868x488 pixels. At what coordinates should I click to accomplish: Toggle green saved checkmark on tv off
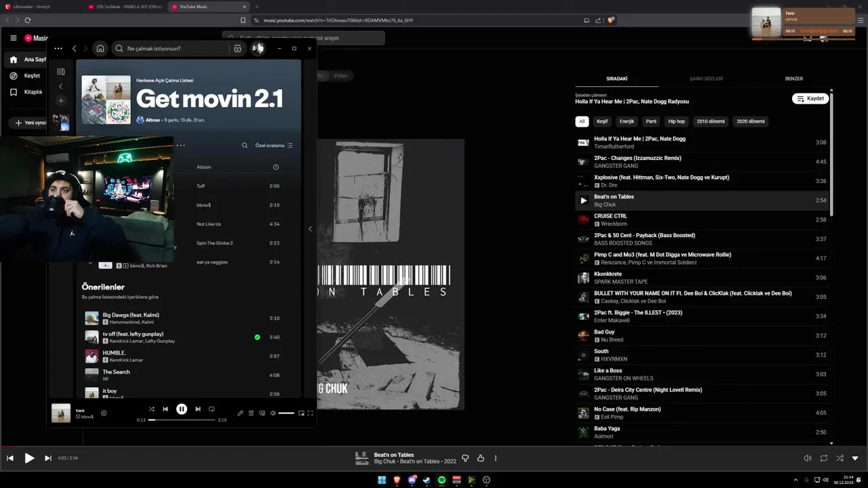(257, 337)
